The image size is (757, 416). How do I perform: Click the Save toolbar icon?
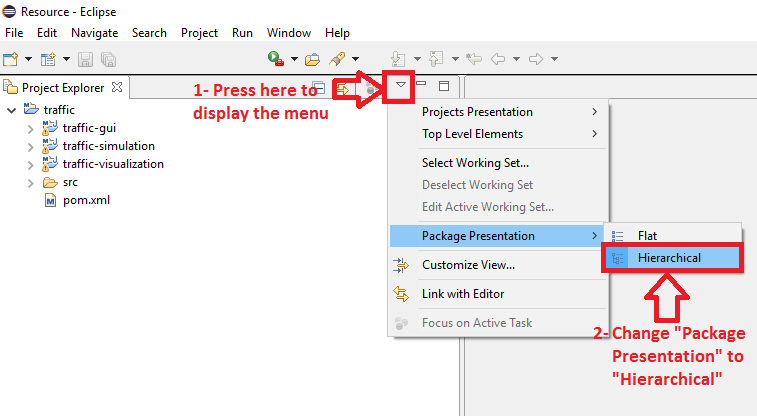[85, 59]
